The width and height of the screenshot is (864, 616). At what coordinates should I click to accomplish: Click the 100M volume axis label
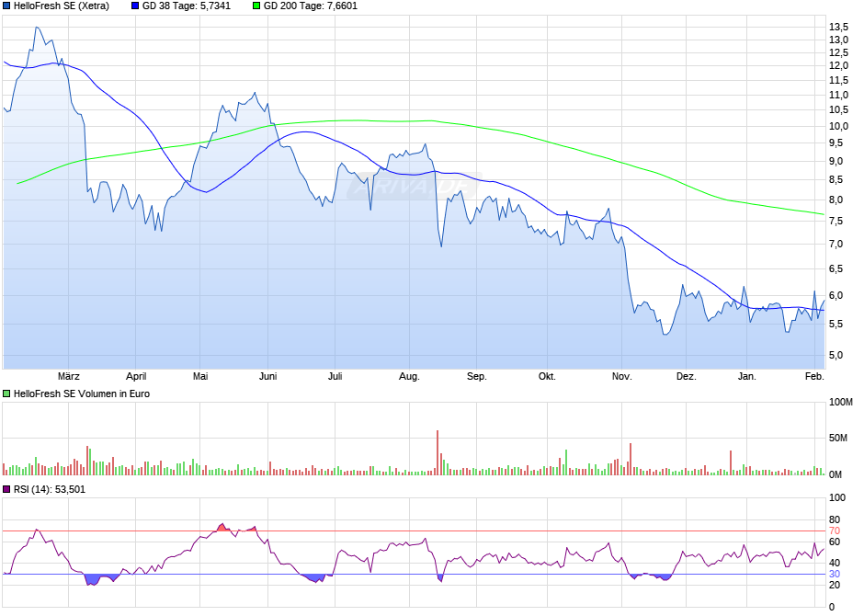pos(841,402)
